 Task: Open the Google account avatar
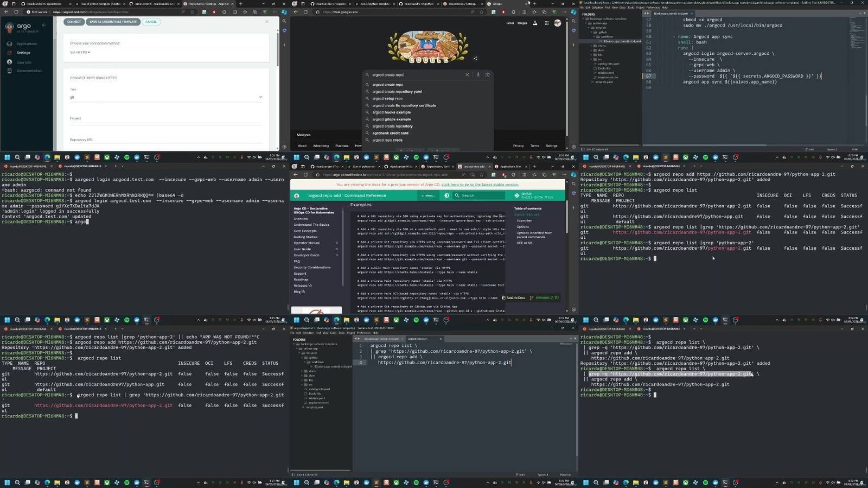(557, 23)
